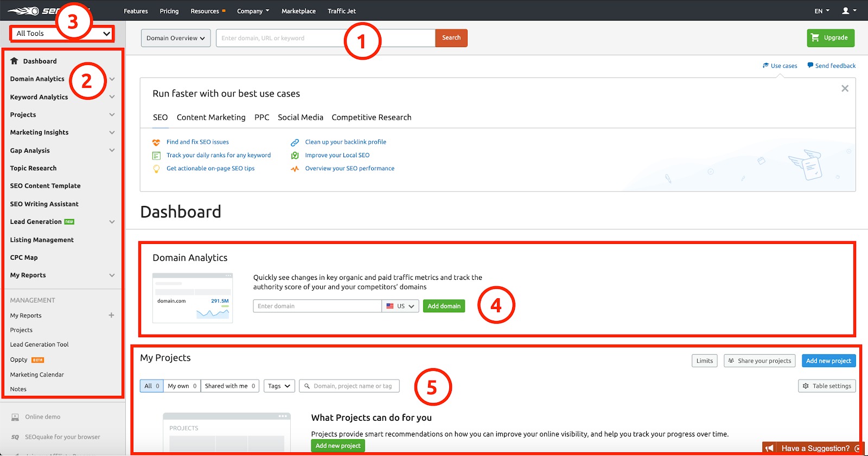Open SEO Content Template in sidebar

pyautogui.click(x=45, y=186)
